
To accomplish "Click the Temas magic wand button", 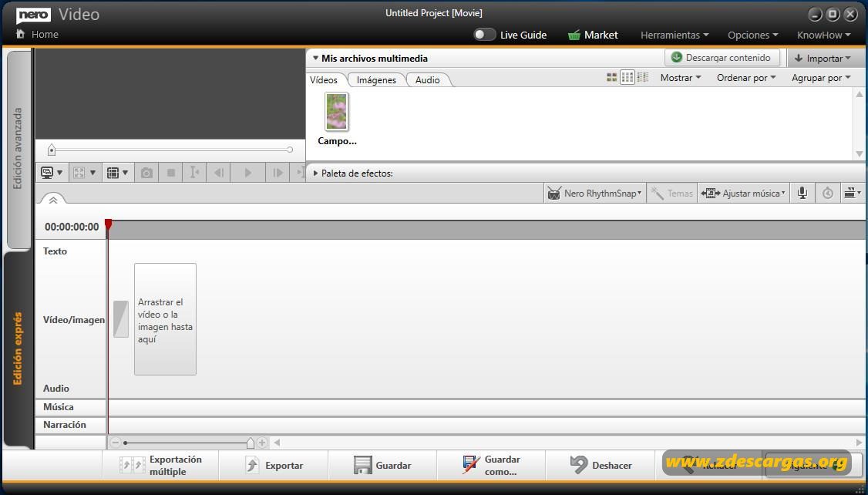I will coord(672,194).
